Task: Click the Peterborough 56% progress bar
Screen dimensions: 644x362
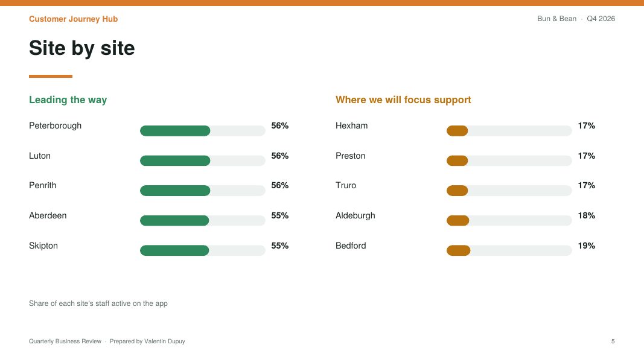Action: (x=202, y=131)
